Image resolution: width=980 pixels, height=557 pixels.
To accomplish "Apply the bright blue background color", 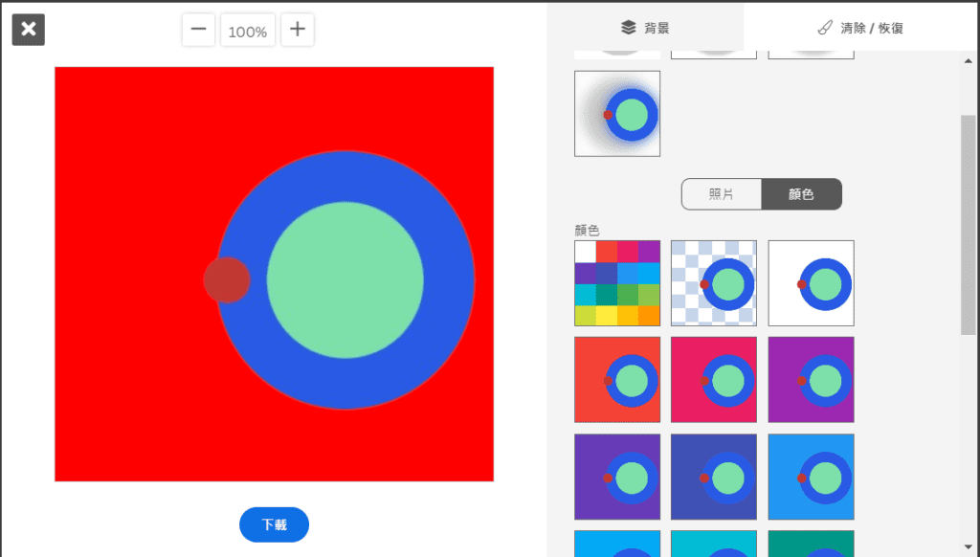I will click(x=811, y=477).
